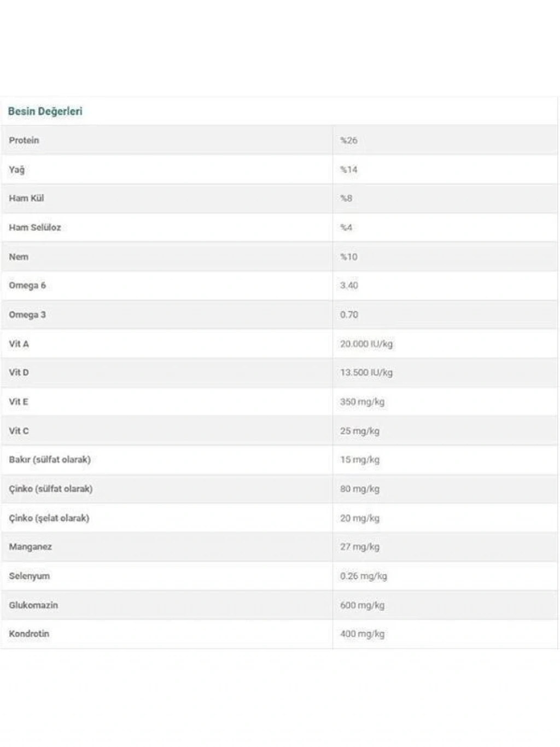Select the Ham Selüloz row label

(35, 227)
